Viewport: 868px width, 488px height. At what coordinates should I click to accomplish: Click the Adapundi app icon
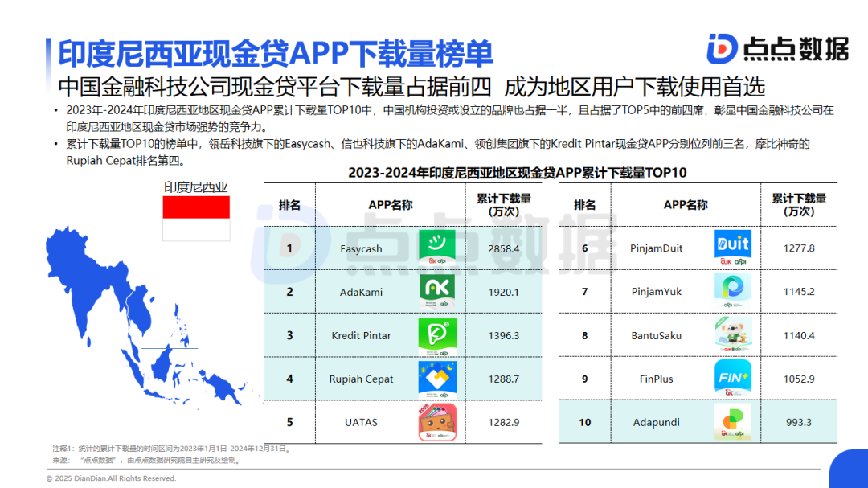tap(732, 422)
